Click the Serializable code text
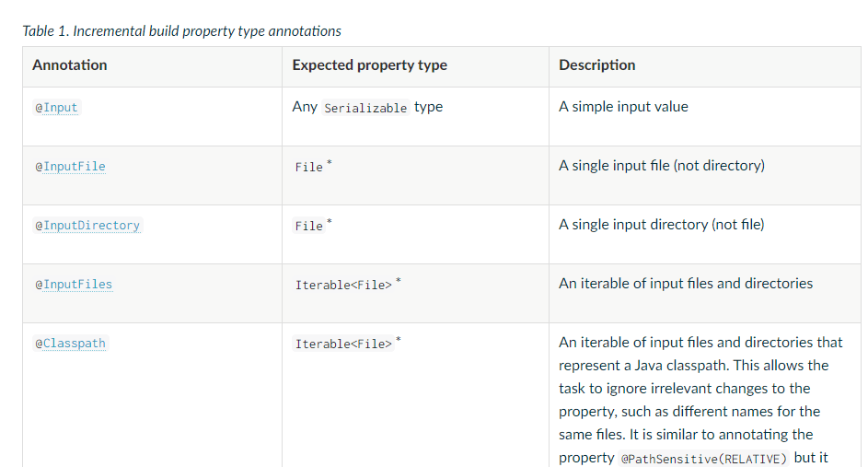The height and width of the screenshot is (467, 868). pyautogui.click(x=365, y=108)
